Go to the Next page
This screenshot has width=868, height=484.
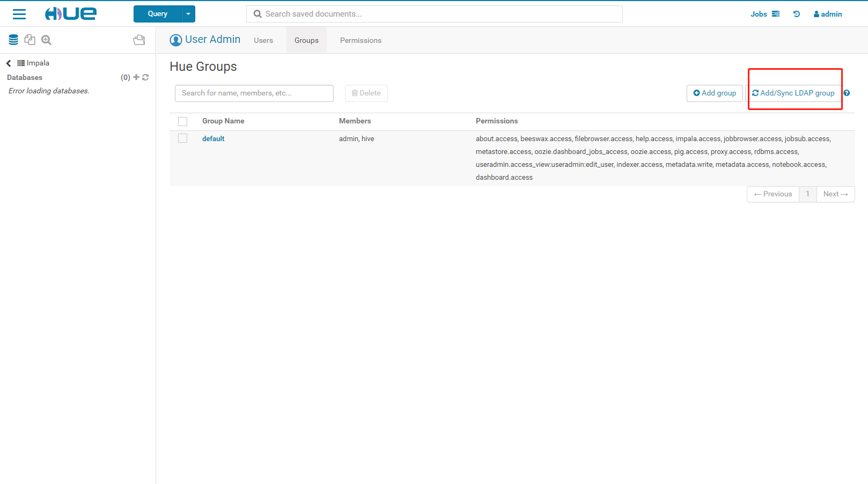pos(836,194)
